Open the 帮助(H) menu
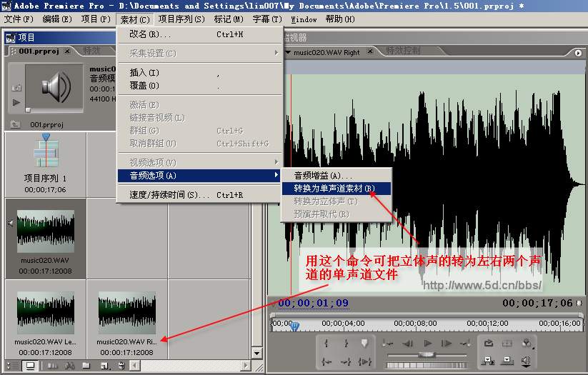The height and width of the screenshot is (375, 588). [340, 19]
